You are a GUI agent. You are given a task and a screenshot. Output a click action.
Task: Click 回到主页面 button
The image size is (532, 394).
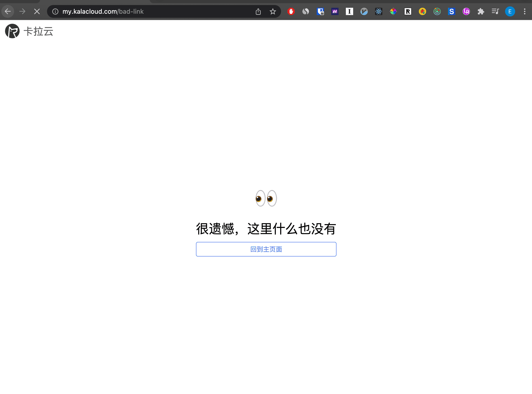click(x=266, y=249)
